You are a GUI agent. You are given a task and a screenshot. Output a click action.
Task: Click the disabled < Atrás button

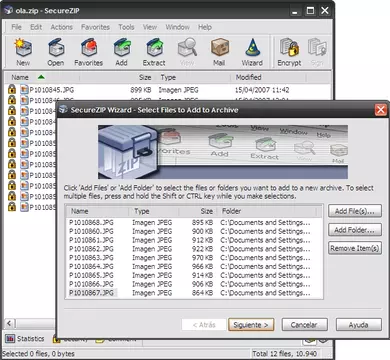pos(204,325)
